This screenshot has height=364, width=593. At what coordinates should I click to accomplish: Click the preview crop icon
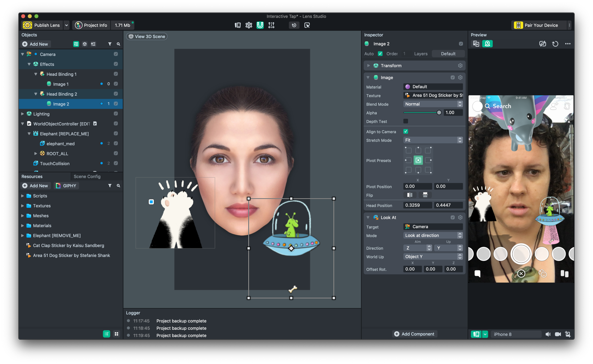coord(568,334)
